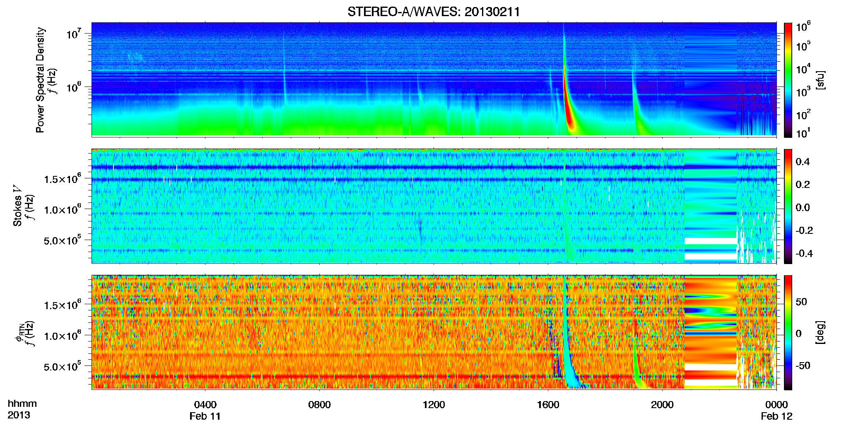Image resolution: width=868 pixels, height=447 pixels.
Task: Click the [deg] color bar unit label
Action: coord(820,332)
